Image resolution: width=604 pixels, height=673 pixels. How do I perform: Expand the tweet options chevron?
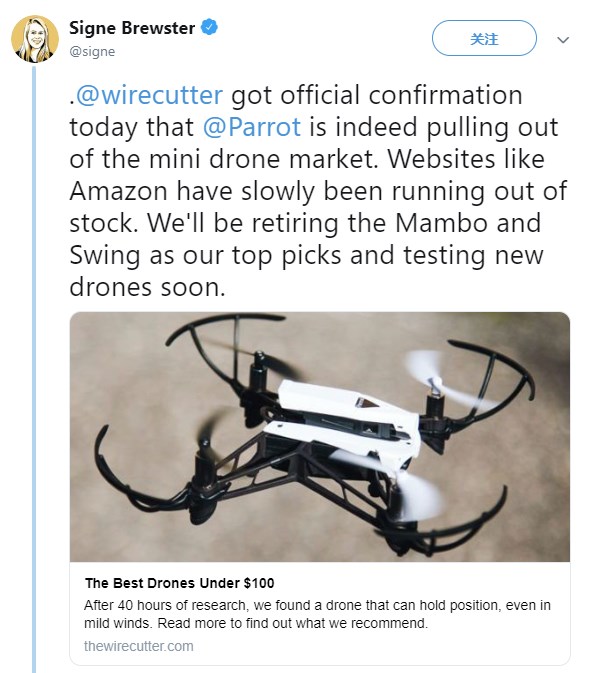click(x=563, y=40)
